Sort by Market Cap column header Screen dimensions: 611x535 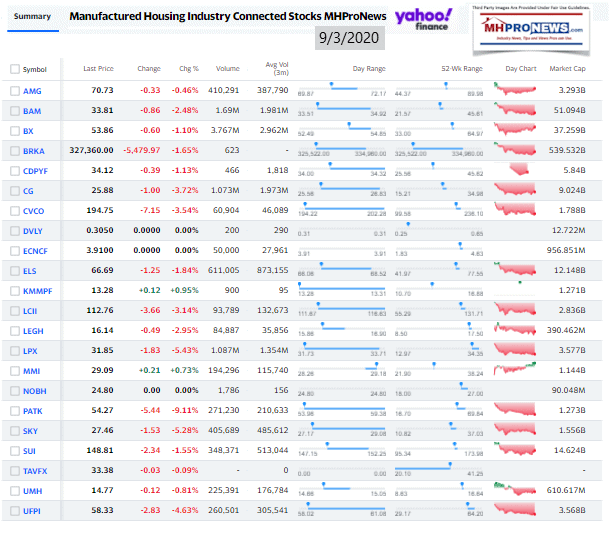[x=567, y=69]
